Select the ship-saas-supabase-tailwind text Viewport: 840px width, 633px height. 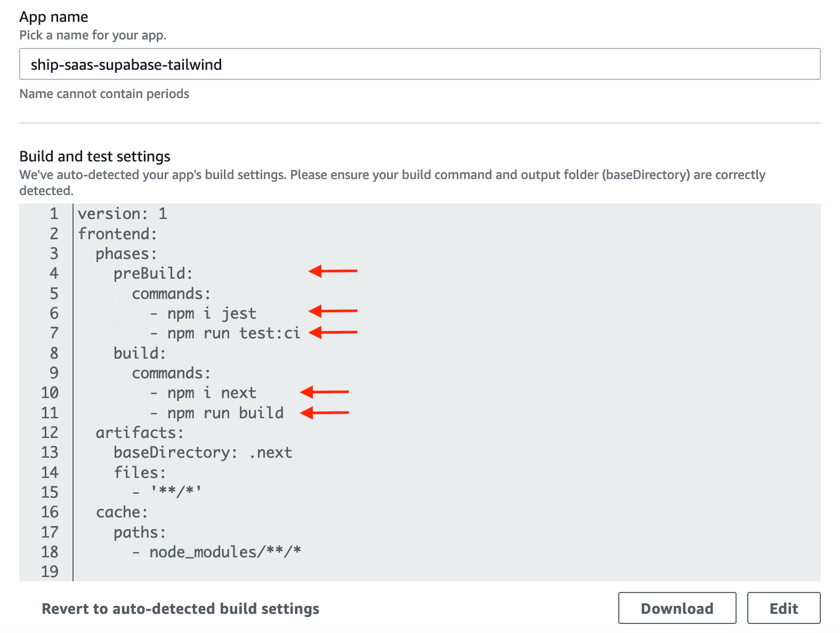coord(126,64)
